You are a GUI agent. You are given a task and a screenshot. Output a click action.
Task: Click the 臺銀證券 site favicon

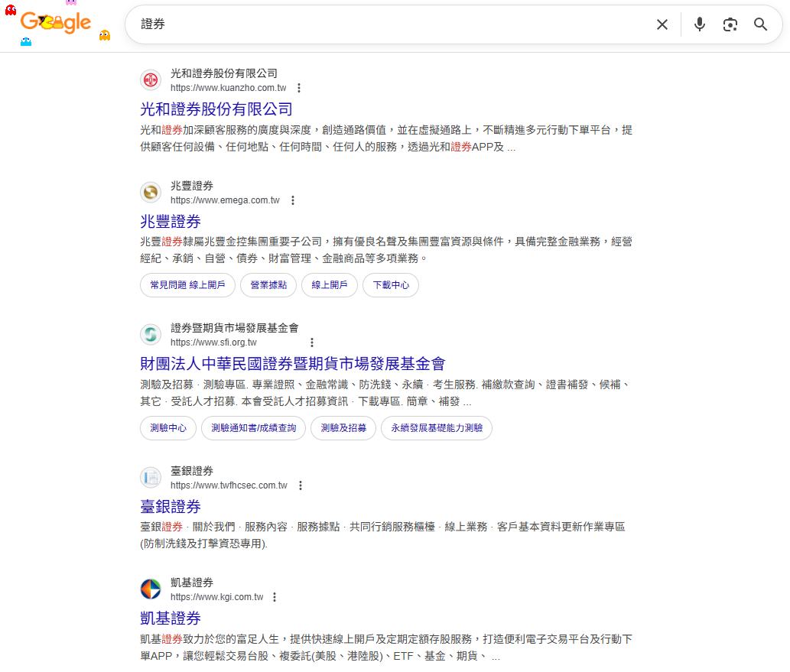(150, 477)
